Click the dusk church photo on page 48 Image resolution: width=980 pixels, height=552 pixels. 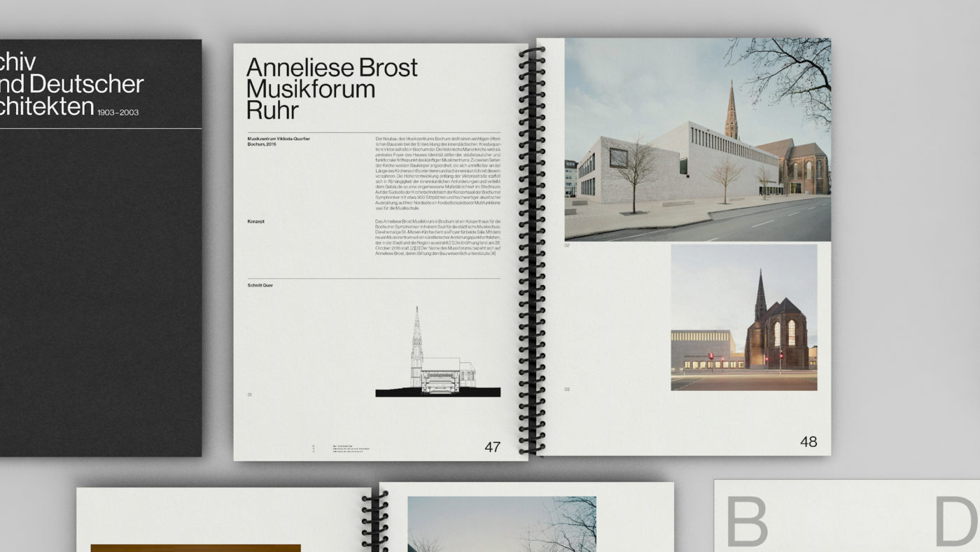coord(744,317)
